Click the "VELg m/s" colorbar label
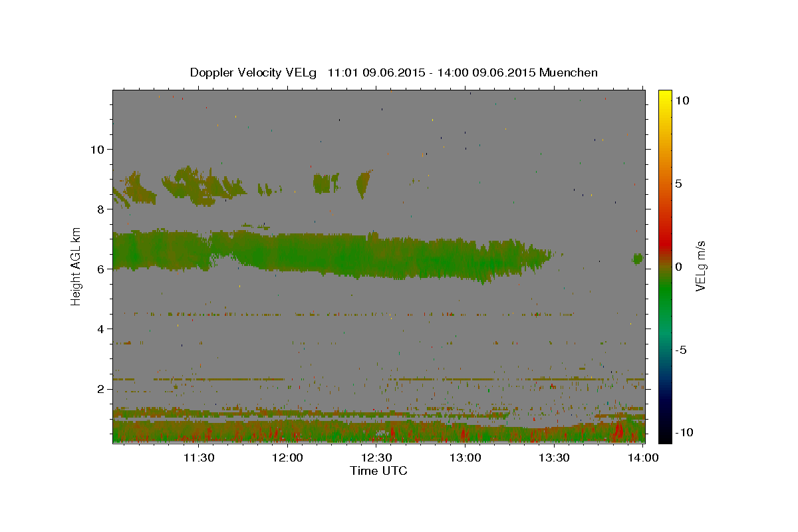Screen dimensions: 798x532 (700, 265)
